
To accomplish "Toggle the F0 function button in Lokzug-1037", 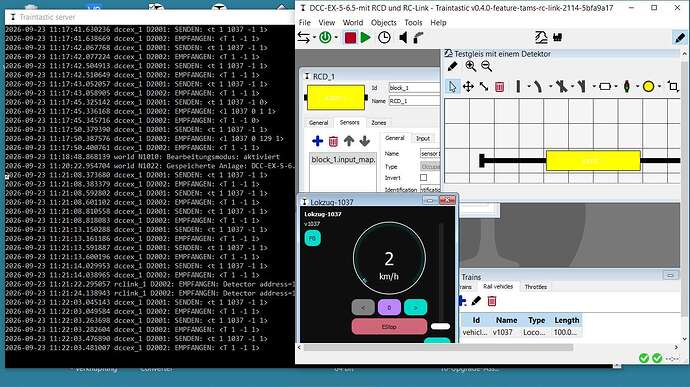I will pyautogui.click(x=312, y=238).
